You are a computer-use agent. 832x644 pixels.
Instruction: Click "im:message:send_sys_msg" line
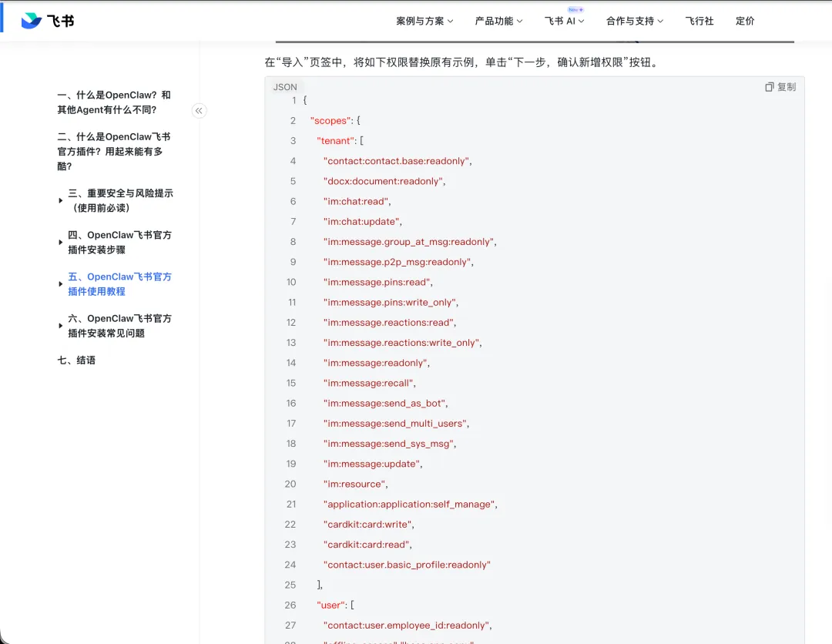pos(390,444)
